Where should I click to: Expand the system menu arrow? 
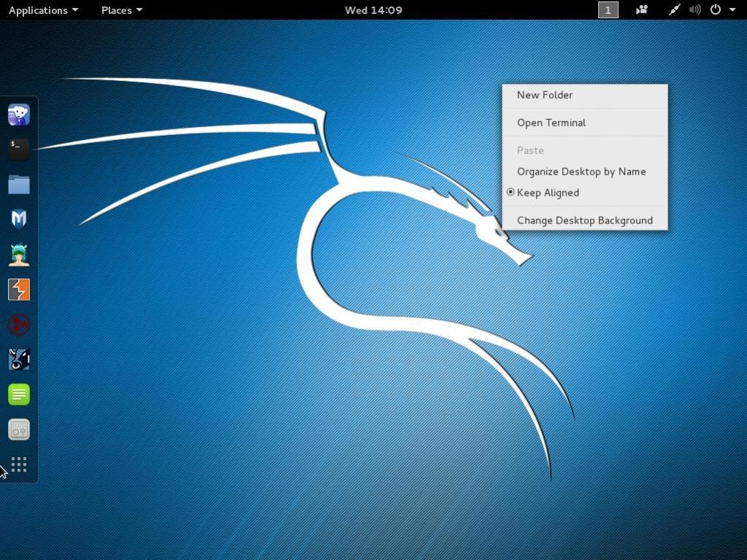click(732, 10)
